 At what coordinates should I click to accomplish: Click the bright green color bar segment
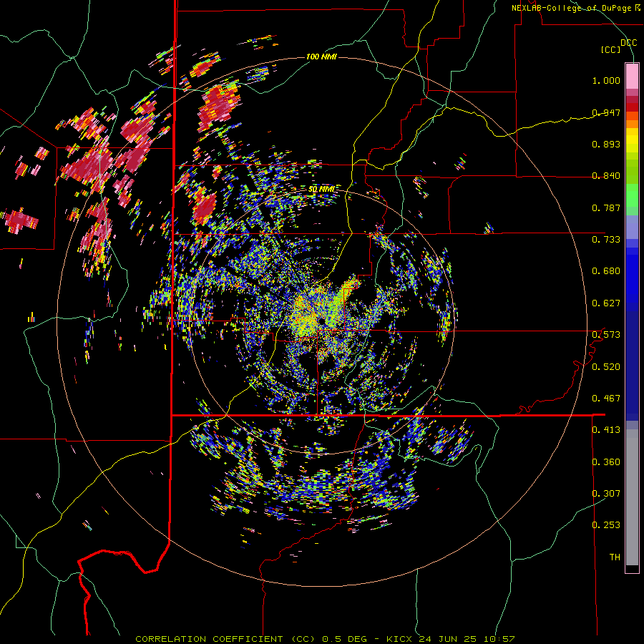click(x=632, y=195)
